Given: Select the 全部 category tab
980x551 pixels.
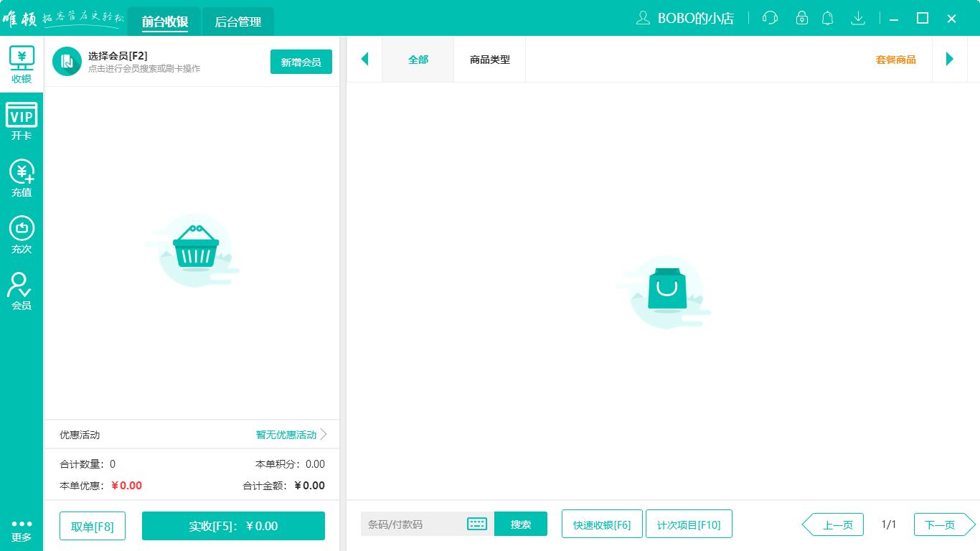Looking at the screenshot, I should [x=418, y=60].
